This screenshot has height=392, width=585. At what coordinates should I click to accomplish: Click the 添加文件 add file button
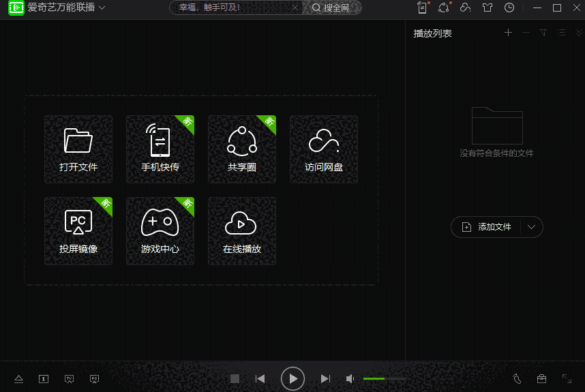coord(486,227)
